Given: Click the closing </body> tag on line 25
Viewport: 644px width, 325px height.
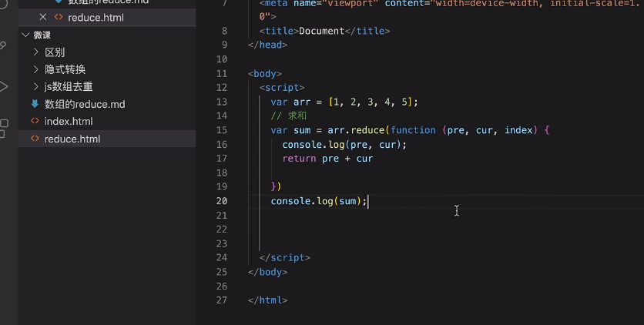Looking at the screenshot, I should [268, 272].
